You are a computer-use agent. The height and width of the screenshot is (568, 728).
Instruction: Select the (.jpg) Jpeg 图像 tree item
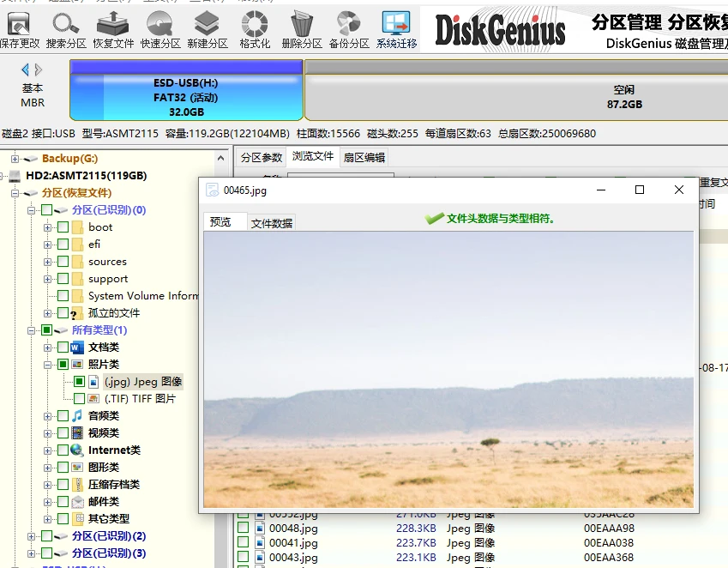click(x=143, y=382)
